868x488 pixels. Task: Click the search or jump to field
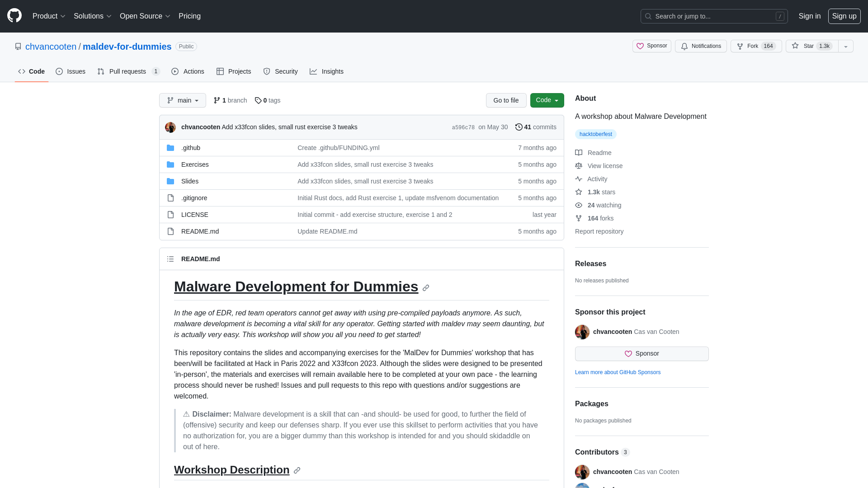click(x=713, y=16)
